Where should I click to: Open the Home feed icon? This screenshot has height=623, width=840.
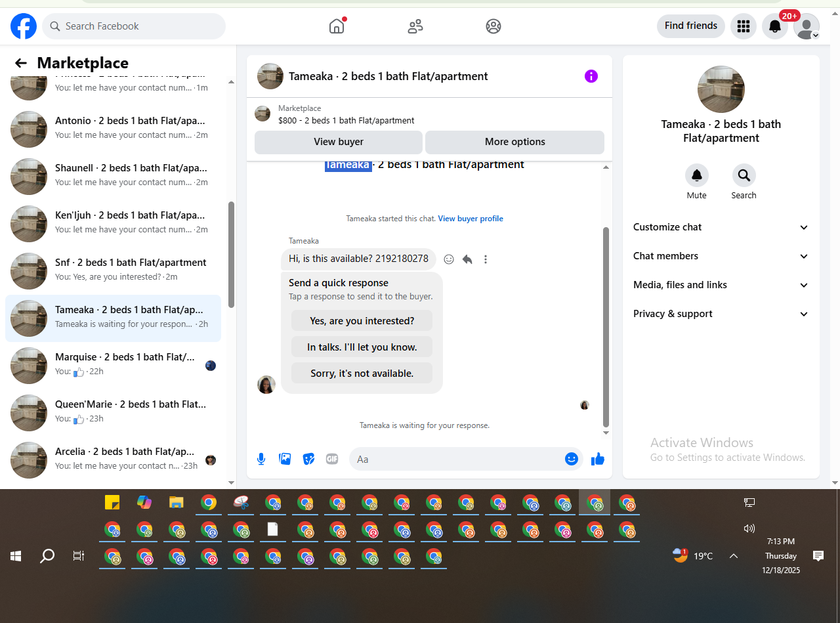(x=337, y=26)
